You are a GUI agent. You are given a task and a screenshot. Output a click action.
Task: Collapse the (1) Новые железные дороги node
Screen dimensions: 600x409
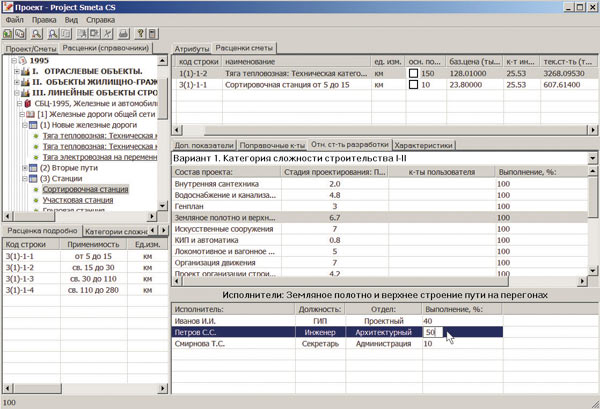pos(24,125)
